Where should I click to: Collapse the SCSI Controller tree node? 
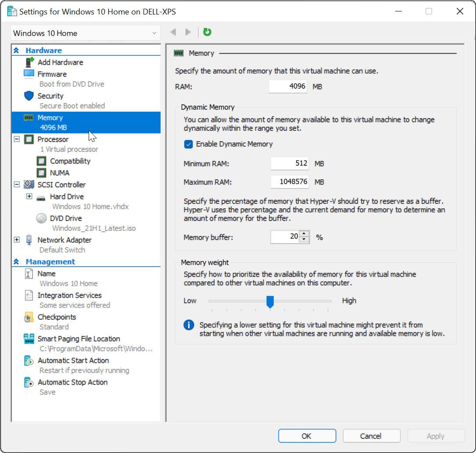17,184
